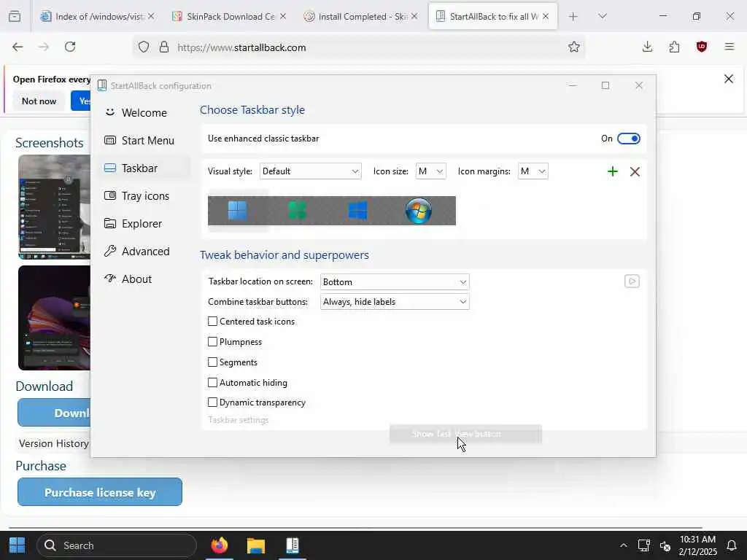Open the Advanced settings section
The height and width of the screenshot is (560, 747).
pyautogui.click(x=143, y=251)
